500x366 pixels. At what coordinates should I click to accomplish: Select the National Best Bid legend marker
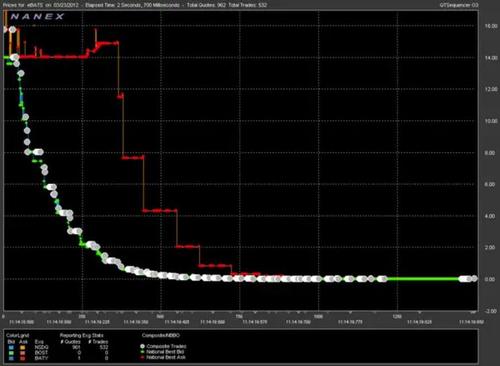coord(142,352)
